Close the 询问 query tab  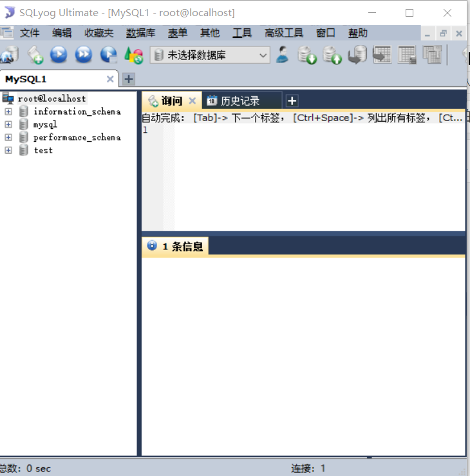[x=193, y=100]
